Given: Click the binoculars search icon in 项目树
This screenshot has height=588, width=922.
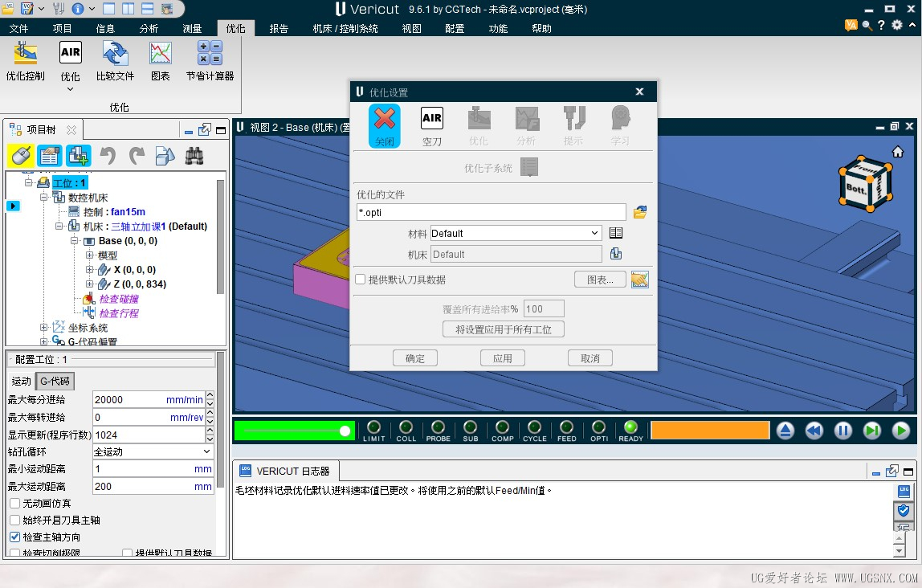Looking at the screenshot, I should [194, 156].
